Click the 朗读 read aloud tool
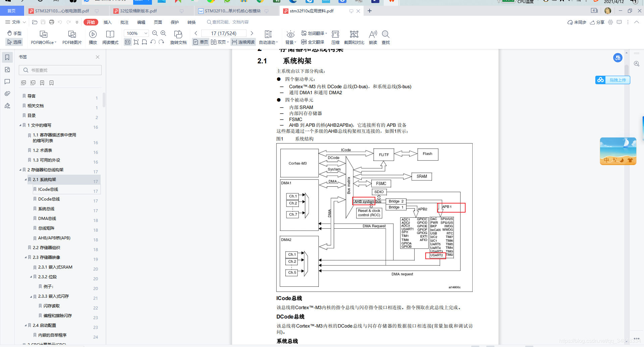Image resolution: width=644 pixels, height=347 pixels. (373, 38)
